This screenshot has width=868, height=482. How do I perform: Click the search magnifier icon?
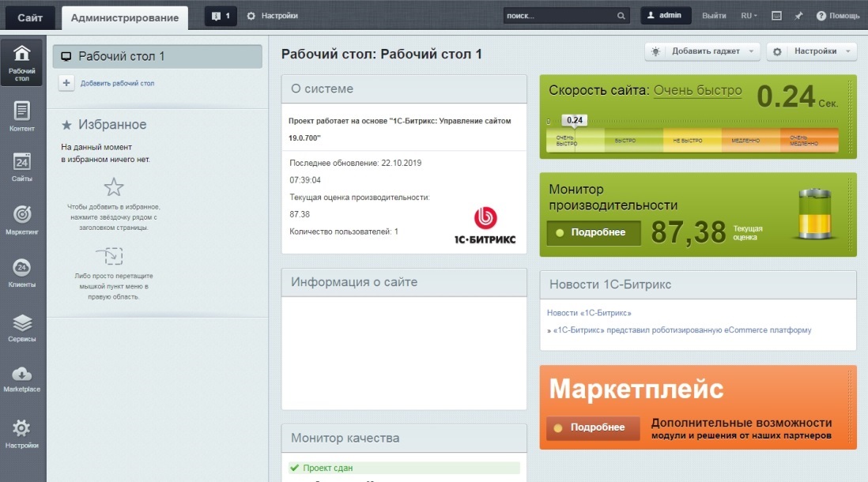click(x=621, y=16)
